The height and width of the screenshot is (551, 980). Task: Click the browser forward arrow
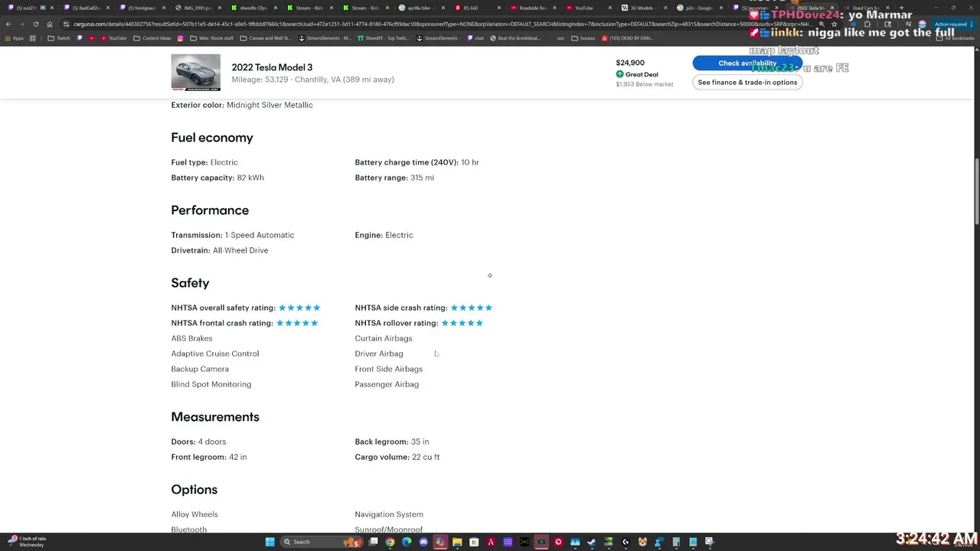click(21, 24)
